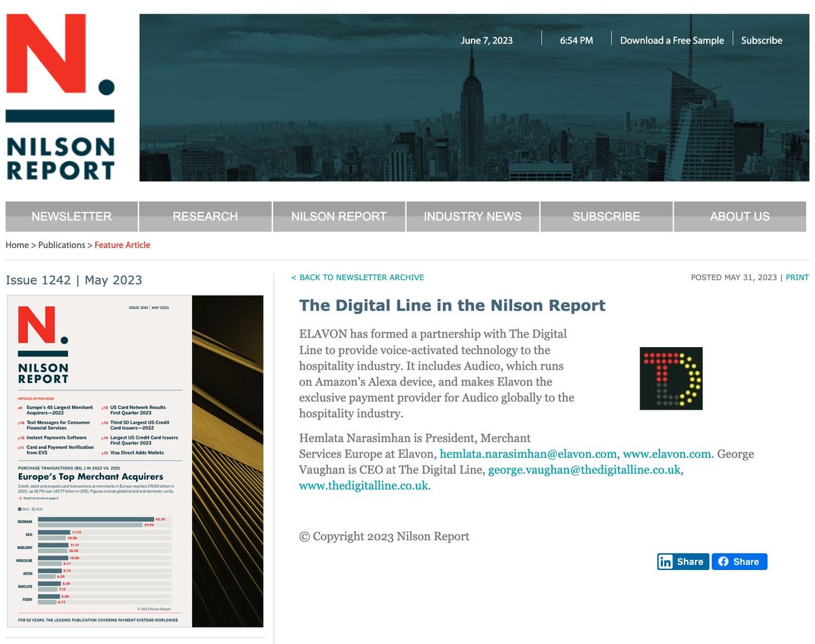Click the Issue 1242 | May 2023 heading
Image resolution: width=815 pixels, height=644 pixels.
click(73, 280)
